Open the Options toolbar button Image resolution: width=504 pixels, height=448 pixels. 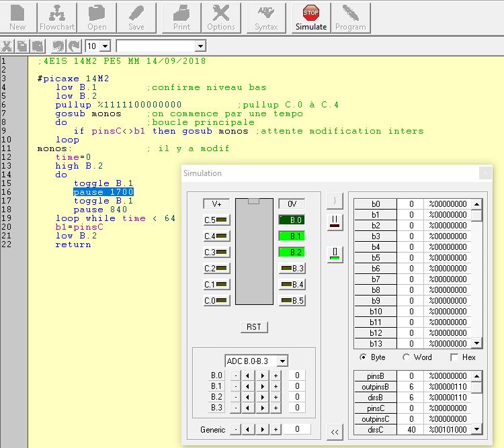[221, 18]
